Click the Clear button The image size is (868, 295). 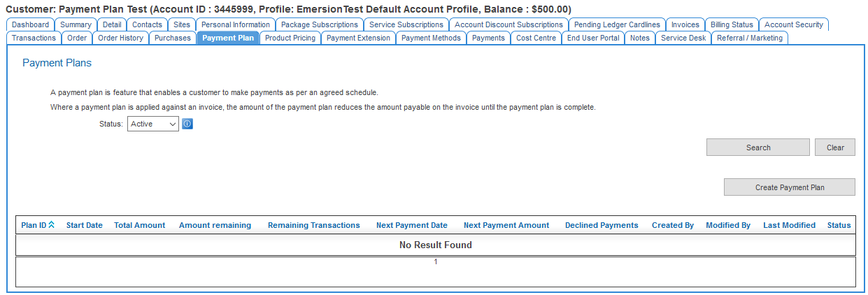click(834, 147)
